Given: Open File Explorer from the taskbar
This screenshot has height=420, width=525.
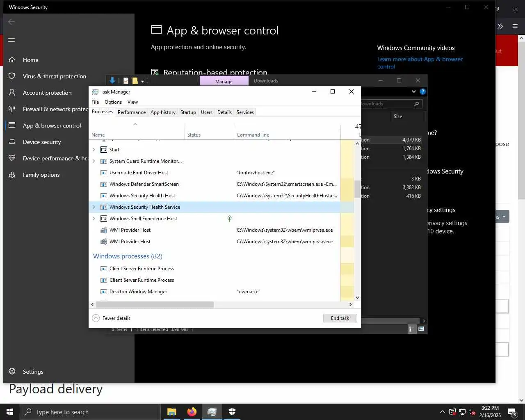Looking at the screenshot, I should click(x=171, y=412).
